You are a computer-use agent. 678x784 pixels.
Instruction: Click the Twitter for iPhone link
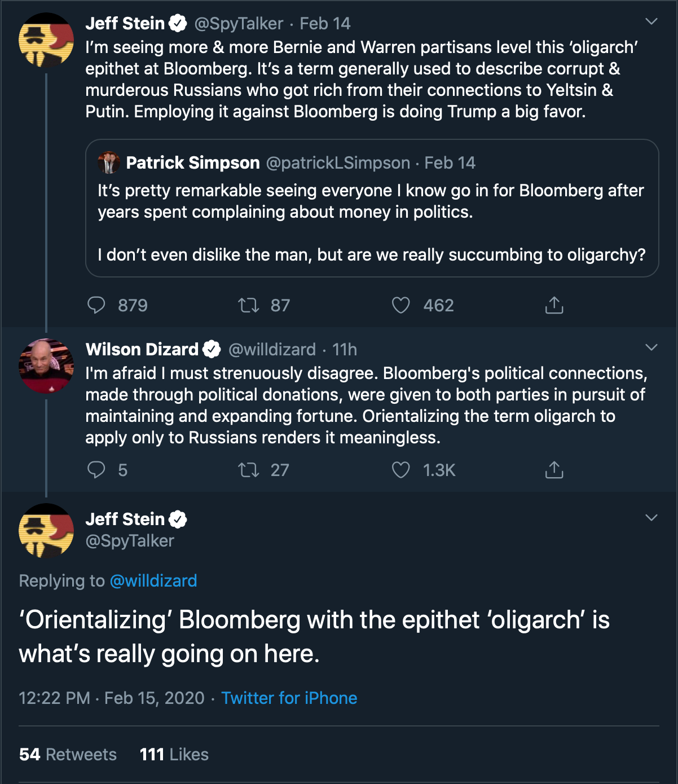tap(289, 698)
